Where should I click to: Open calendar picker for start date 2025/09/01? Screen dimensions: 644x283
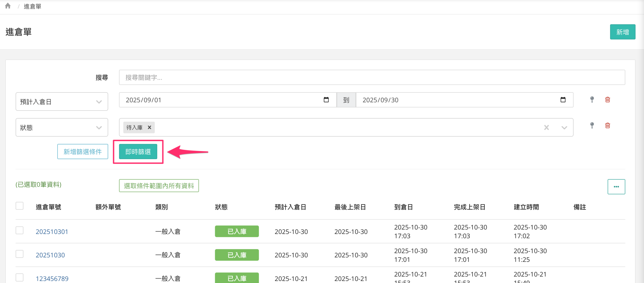pos(326,100)
